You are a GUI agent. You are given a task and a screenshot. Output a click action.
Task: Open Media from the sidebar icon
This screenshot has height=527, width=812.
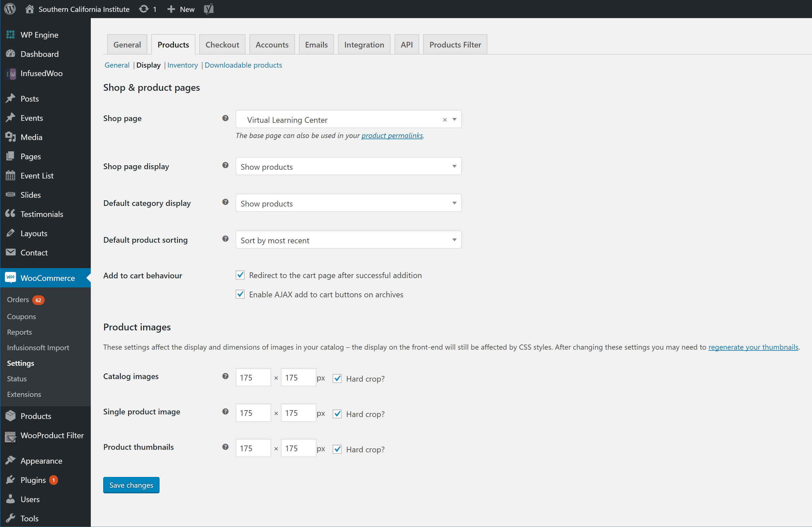(10, 137)
